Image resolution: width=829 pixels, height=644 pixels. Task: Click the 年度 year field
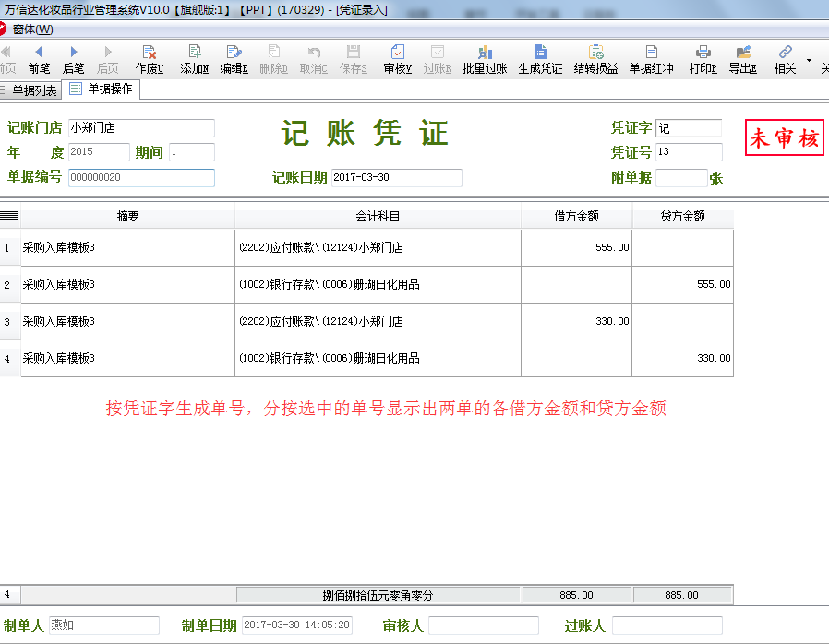99,152
